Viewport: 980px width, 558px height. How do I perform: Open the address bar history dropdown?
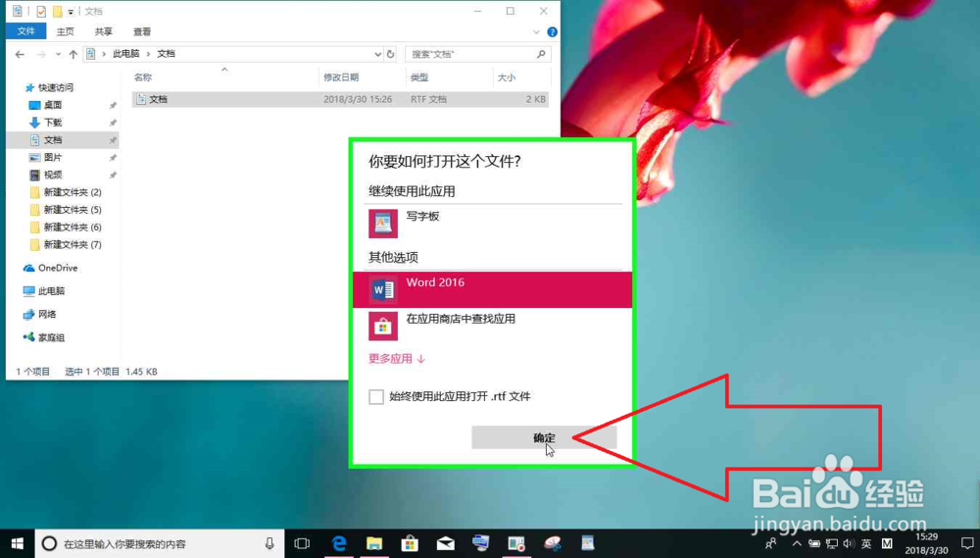point(377,54)
